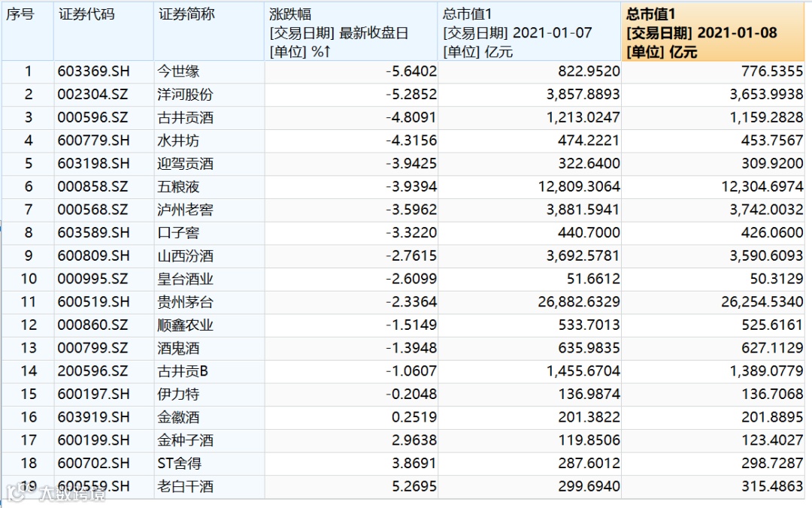The height and width of the screenshot is (508, 812).
Task: Select market cap value 26,882.6329
Action: click(579, 302)
